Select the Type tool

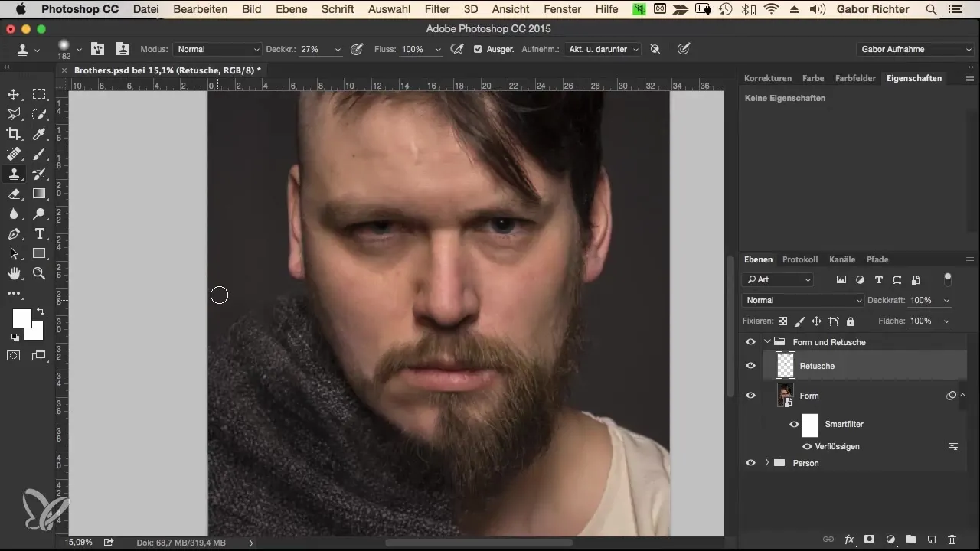39,233
